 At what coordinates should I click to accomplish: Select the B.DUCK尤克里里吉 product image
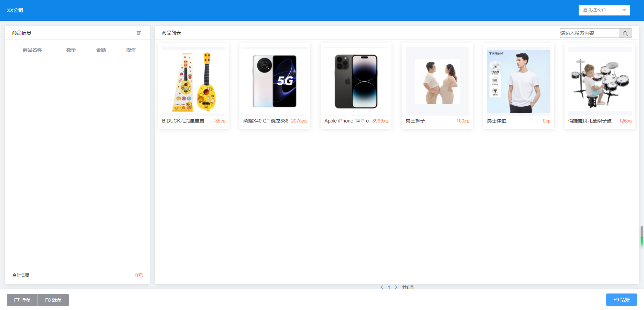[x=194, y=82]
